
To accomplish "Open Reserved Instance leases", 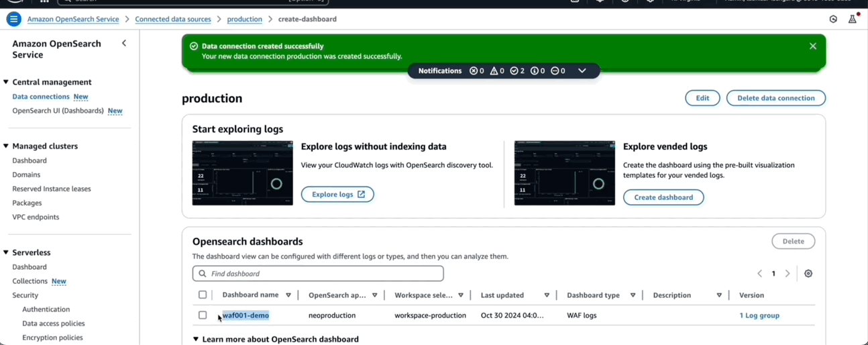I will pos(52,189).
